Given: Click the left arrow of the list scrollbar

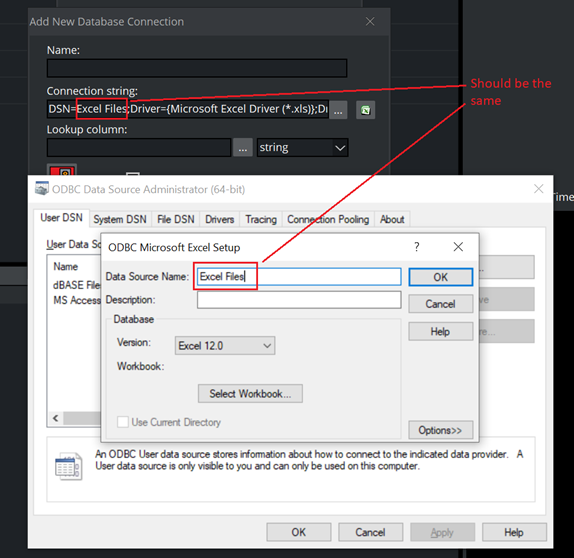Looking at the screenshot, I should point(56,418).
